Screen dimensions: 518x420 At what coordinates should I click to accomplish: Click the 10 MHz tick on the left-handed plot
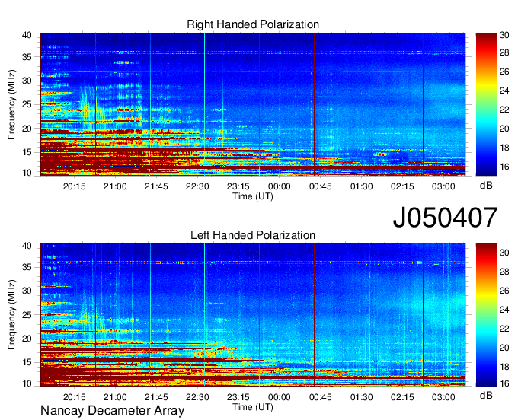(27, 383)
